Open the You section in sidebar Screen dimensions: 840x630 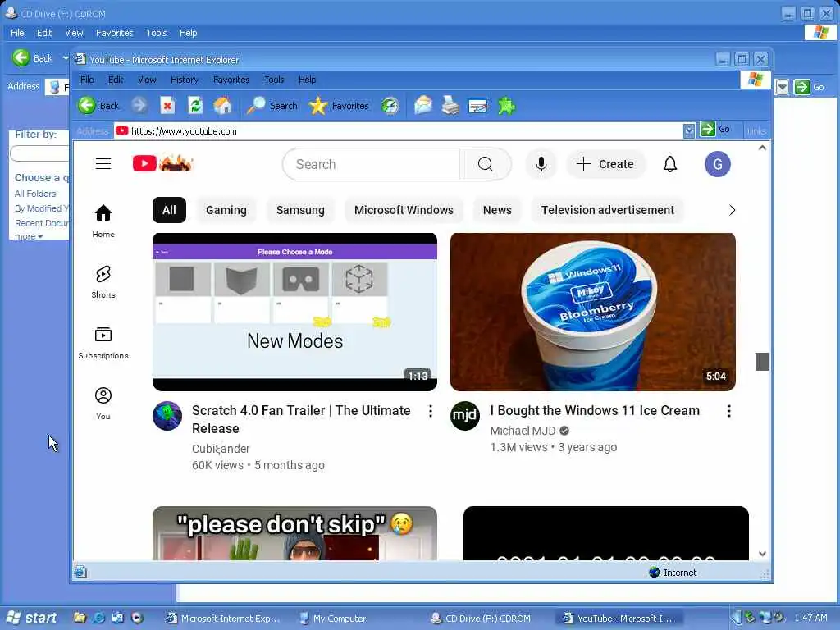coord(103,404)
